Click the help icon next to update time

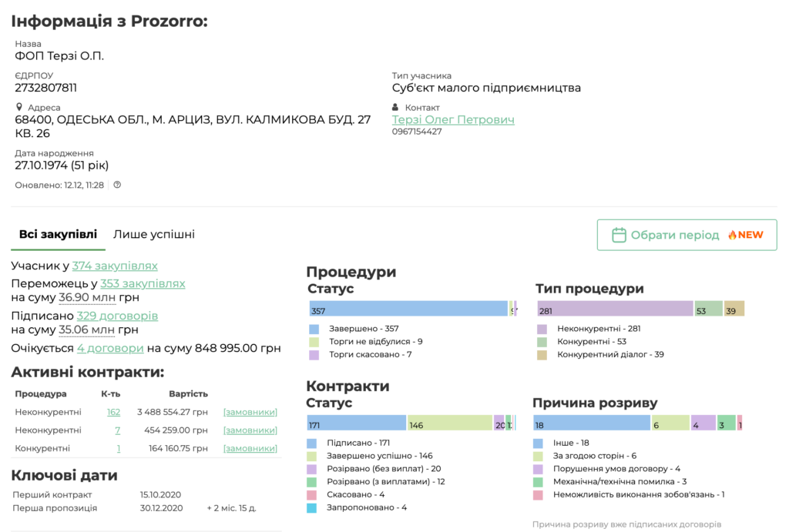pyautogui.click(x=117, y=185)
